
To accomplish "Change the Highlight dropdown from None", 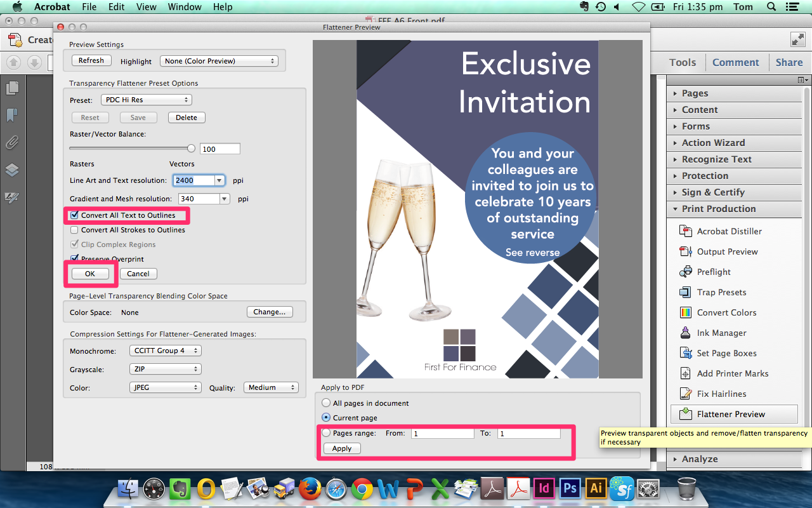I will 219,60.
